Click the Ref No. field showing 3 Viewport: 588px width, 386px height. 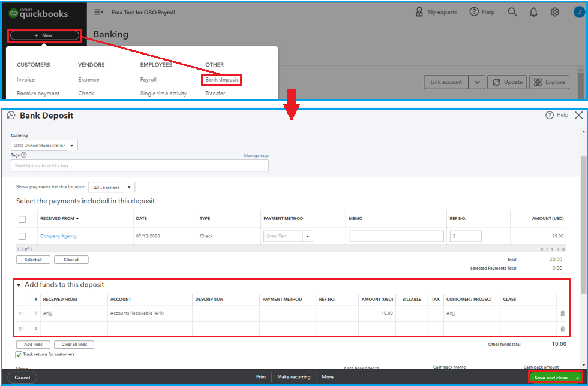click(466, 236)
